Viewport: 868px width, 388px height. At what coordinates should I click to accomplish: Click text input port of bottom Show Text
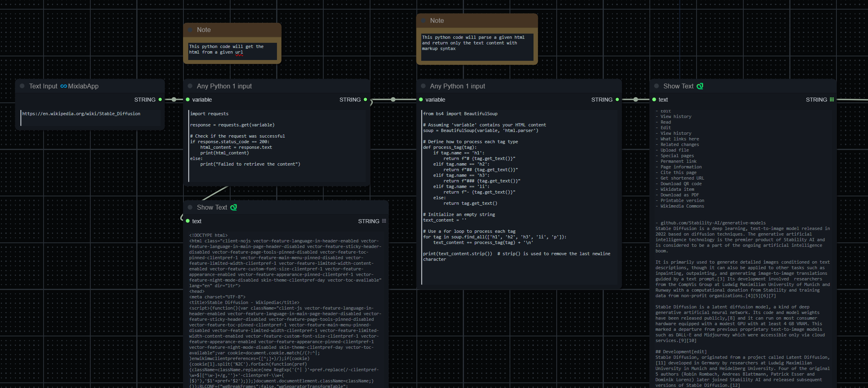(188, 221)
